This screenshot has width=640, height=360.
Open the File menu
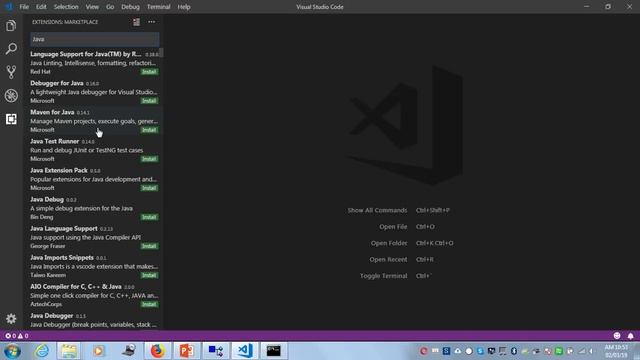(x=24, y=7)
